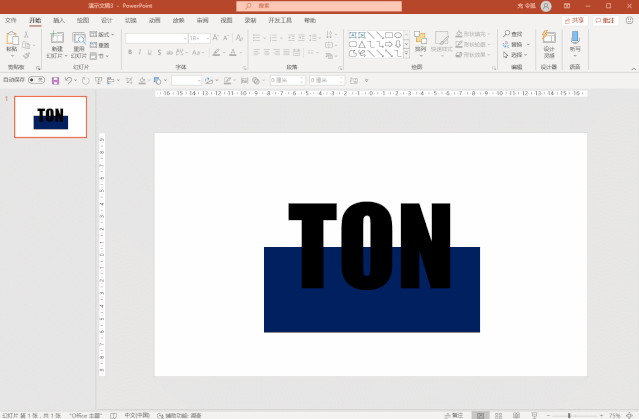Viewport: 639px width, 419px height.
Task: Click the Undo arrow icon
Action: coord(68,81)
